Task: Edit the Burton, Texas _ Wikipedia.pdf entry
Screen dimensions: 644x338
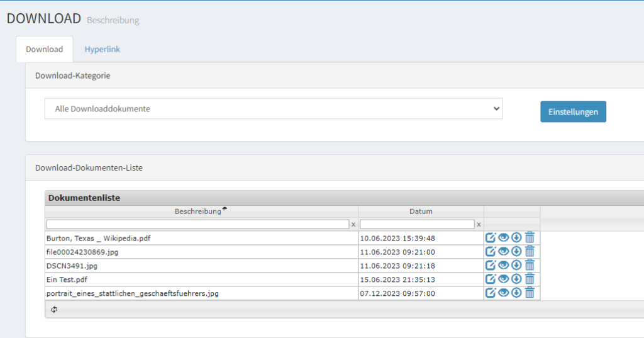Action: [491, 237]
